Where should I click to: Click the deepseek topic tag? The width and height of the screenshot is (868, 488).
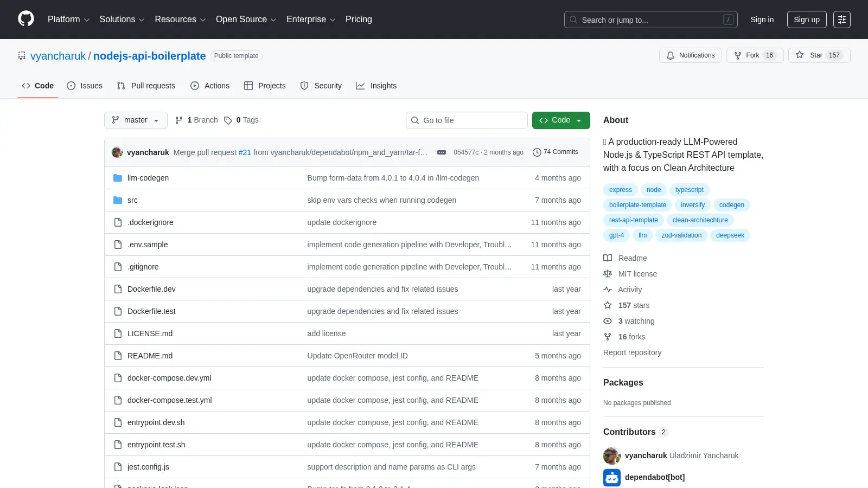(730, 235)
